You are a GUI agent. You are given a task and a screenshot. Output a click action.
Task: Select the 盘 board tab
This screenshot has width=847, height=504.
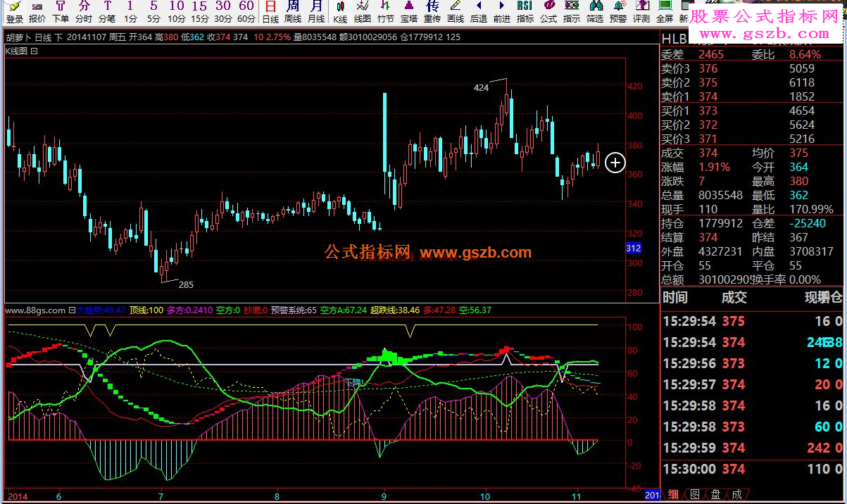pos(715,495)
